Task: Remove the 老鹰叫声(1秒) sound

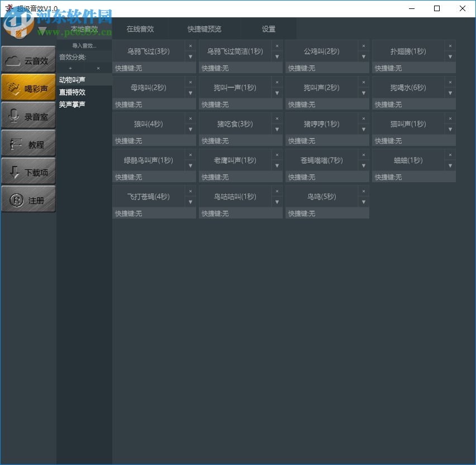Action: [x=277, y=155]
